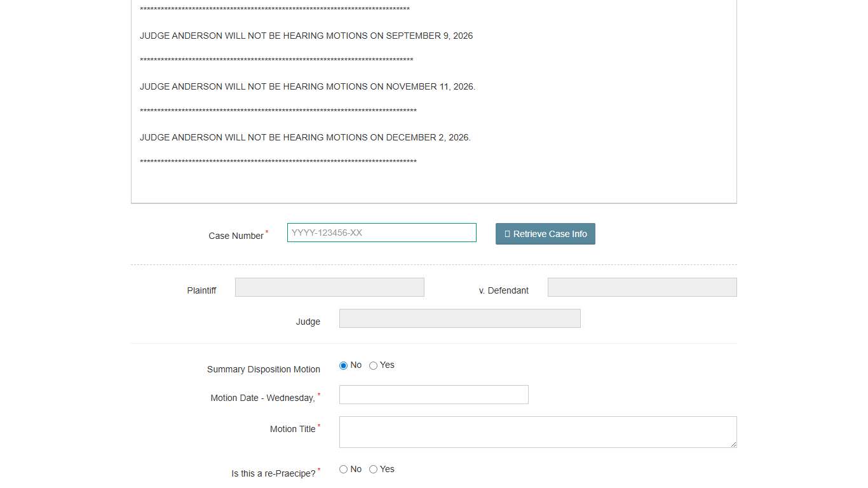Screen dimensions: 868x488
Task: Click the December 2, 2026 notice line
Action: tap(305, 137)
